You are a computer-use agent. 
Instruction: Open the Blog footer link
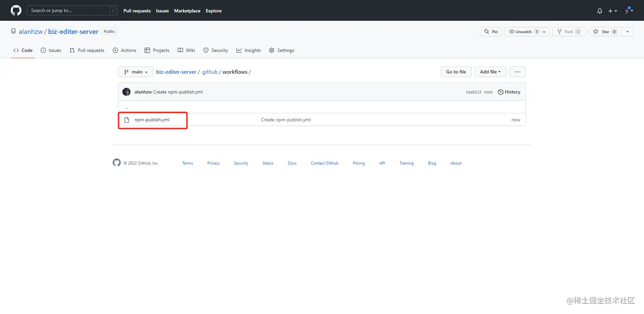(432, 163)
